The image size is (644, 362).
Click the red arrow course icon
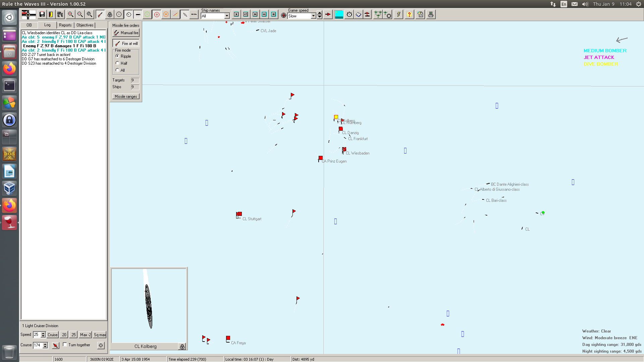[x=56, y=345]
